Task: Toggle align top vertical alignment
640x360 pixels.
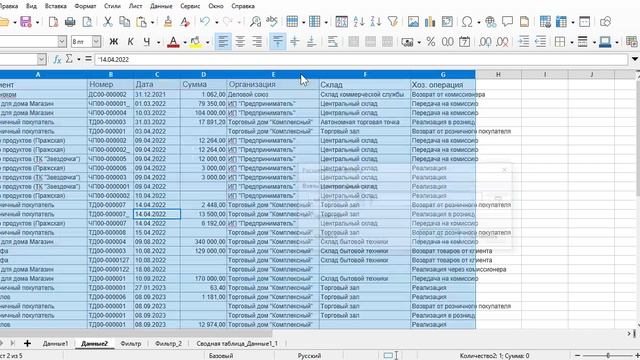Action: (x=278, y=42)
